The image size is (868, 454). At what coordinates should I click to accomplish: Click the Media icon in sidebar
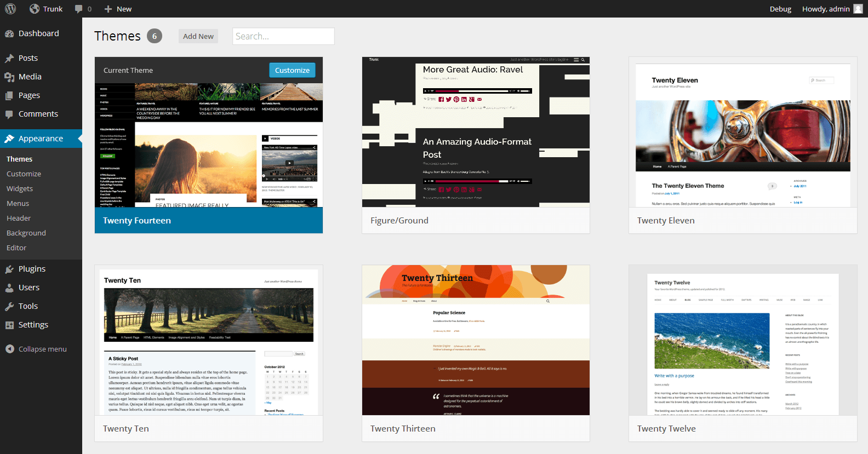click(9, 77)
